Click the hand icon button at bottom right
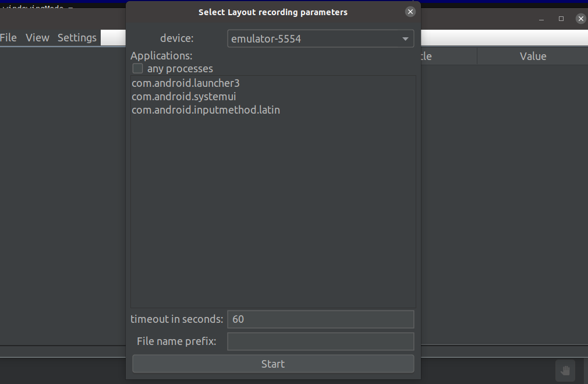588x384 pixels. click(565, 371)
